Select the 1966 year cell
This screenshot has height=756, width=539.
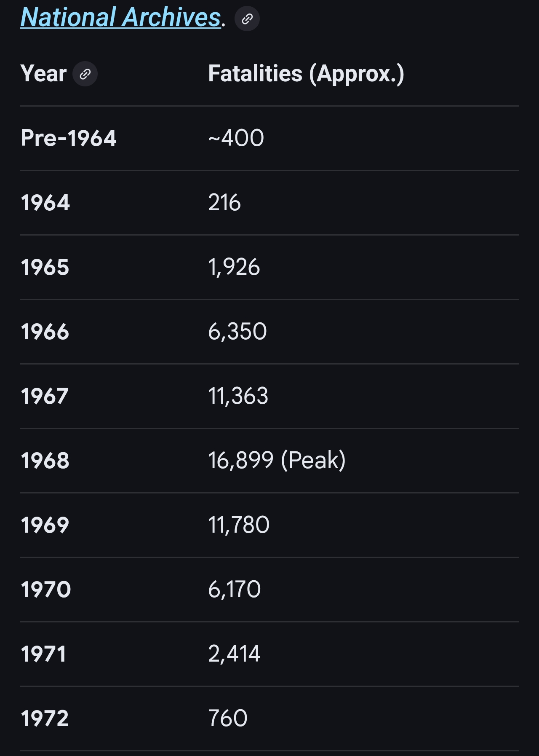[45, 332]
